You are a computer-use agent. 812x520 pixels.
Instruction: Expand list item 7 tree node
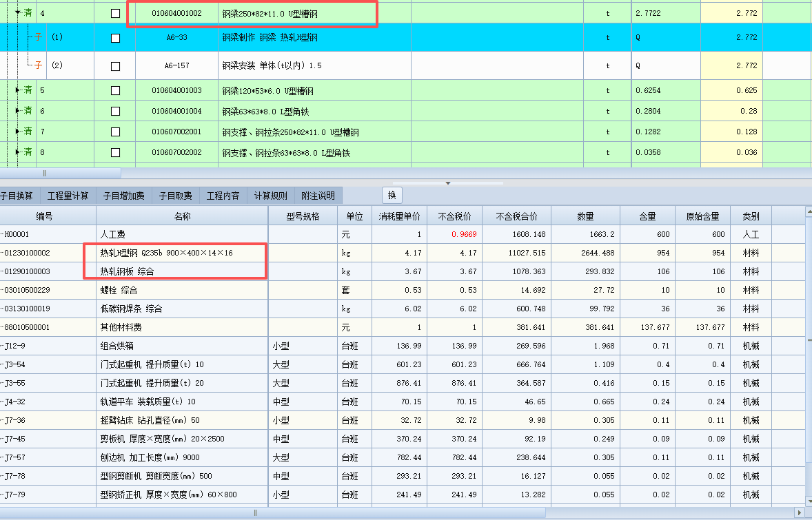18,132
